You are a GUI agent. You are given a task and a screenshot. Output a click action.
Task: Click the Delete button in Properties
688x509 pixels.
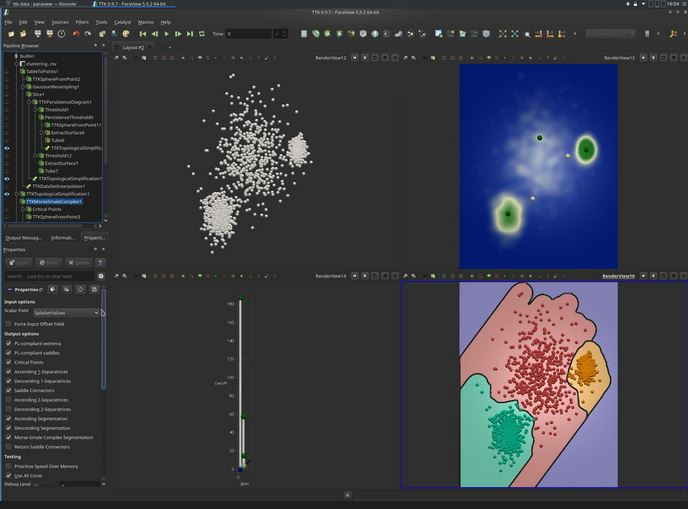pyautogui.click(x=79, y=262)
